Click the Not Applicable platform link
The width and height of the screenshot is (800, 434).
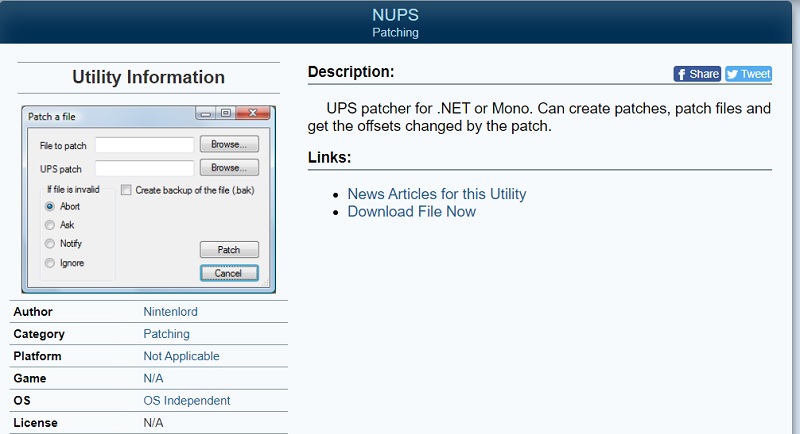(x=181, y=356)
